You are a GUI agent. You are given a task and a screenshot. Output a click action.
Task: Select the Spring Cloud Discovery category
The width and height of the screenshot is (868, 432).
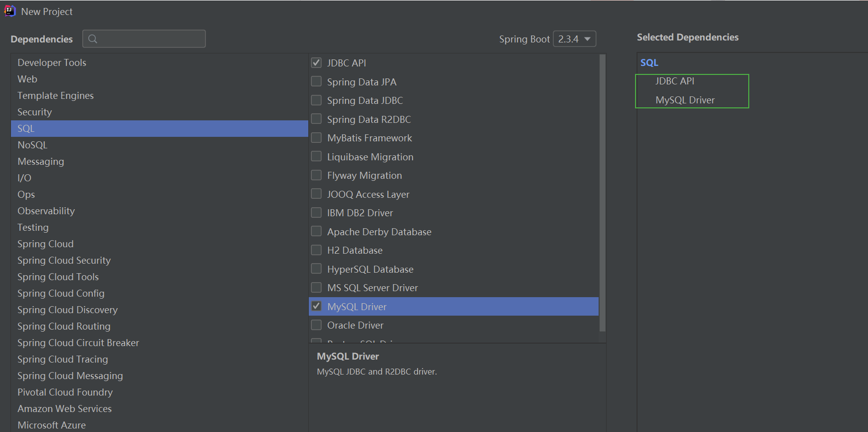click(160, 310)
